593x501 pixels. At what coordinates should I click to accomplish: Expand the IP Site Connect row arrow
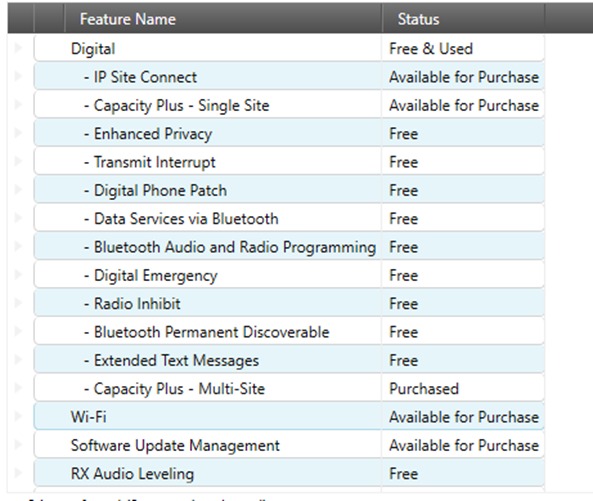[18, 76]
